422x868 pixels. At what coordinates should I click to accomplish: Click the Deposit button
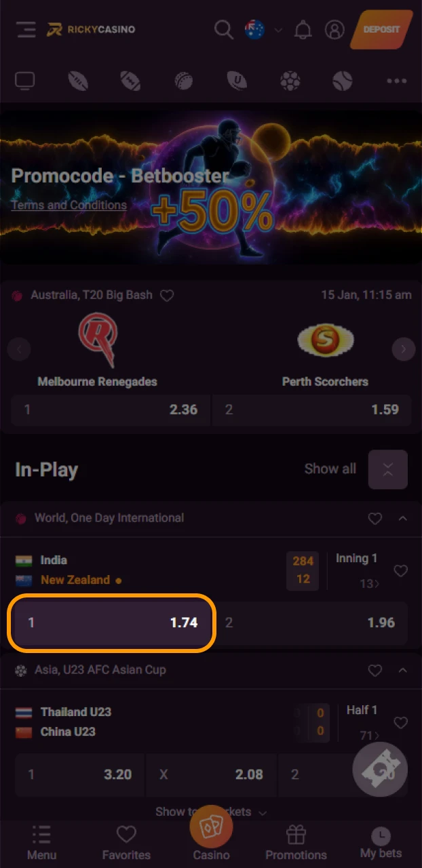[x=381, y=30]
